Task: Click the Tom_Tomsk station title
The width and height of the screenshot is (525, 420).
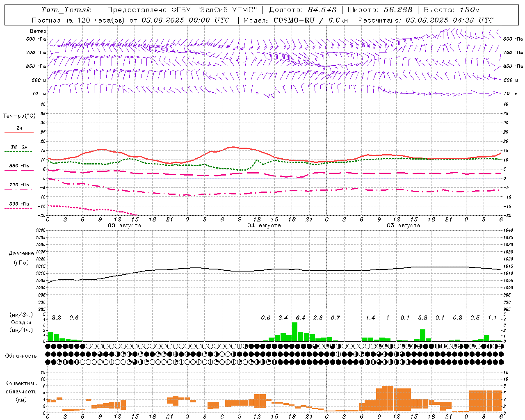Action: (66, 10)
